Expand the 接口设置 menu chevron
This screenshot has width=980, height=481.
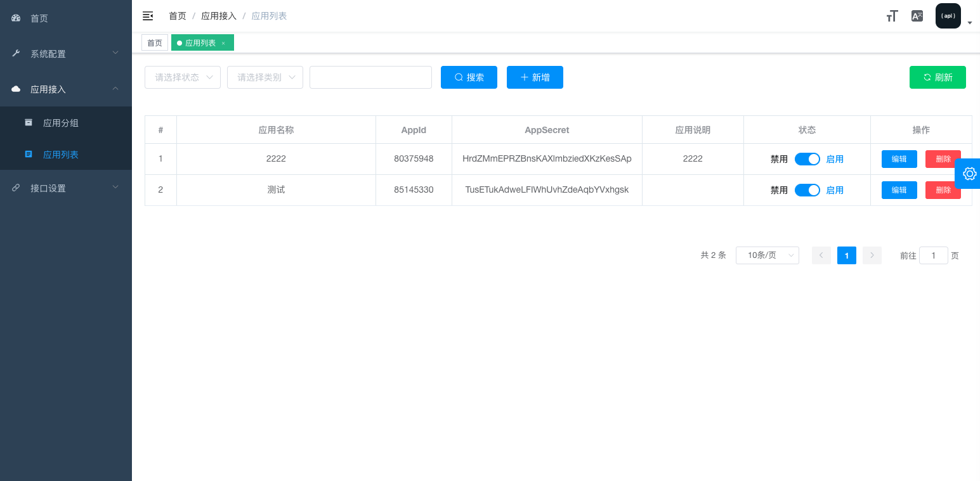[115, 188]
